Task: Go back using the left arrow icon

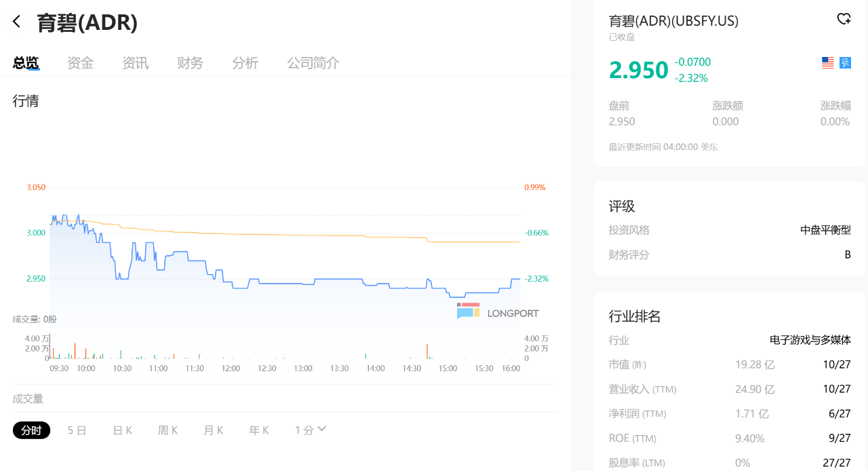Action: tap(17, 22)
